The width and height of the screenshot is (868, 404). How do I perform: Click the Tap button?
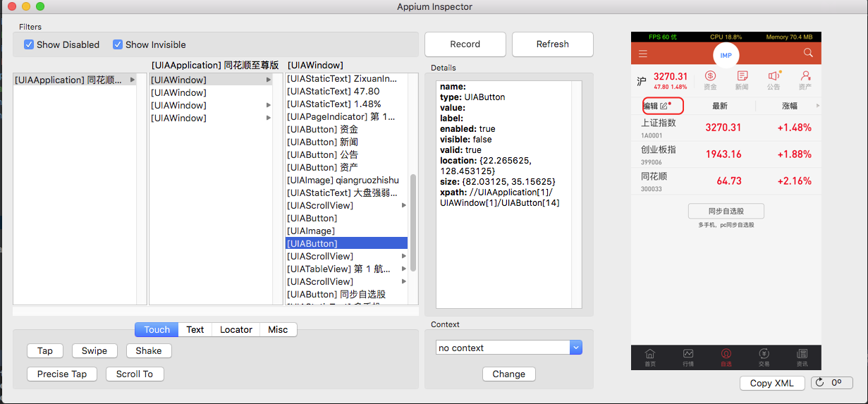click(45, 350)
